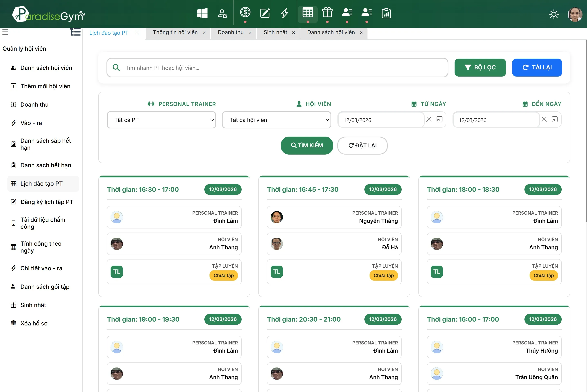Click the hamburger menu icon
Image resolution: width=587 pixels, height=392 pixels.
pyautogui.click(x=6, y=32)
